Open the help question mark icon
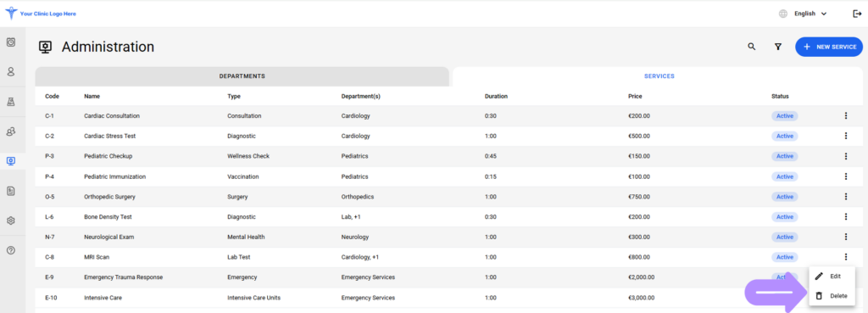 [x=10, y=250]
